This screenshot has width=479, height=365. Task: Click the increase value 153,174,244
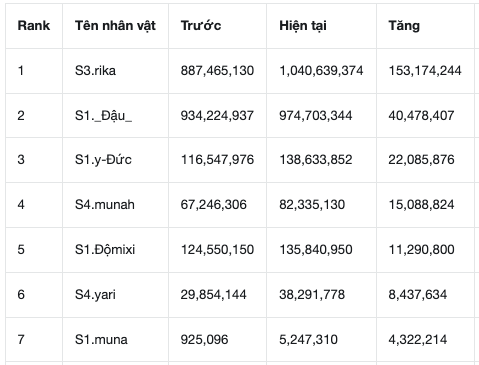tap(425, 71)
